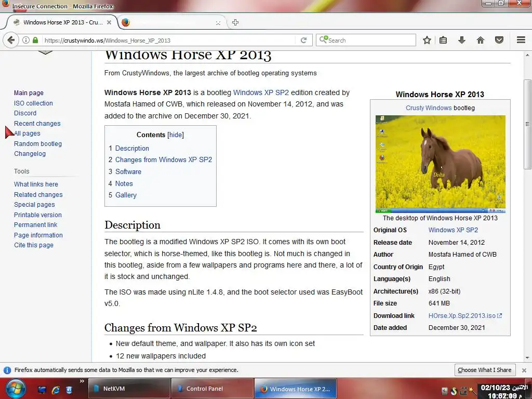
Task: Reload the page with the refresh icon
Action: point(303,40)
